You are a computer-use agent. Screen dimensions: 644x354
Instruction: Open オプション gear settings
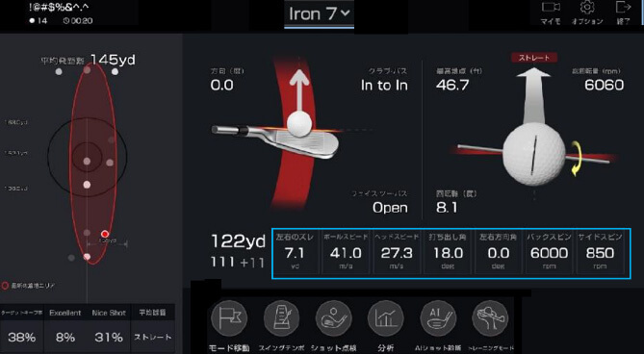pos(587,8)
